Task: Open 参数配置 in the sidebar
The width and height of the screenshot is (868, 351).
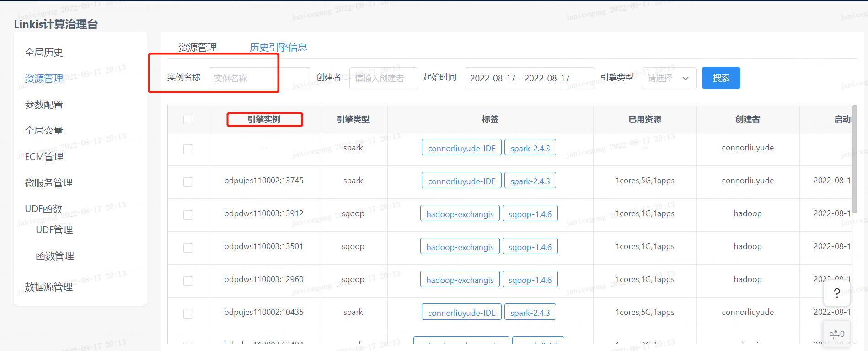Action: click(44, 105)
